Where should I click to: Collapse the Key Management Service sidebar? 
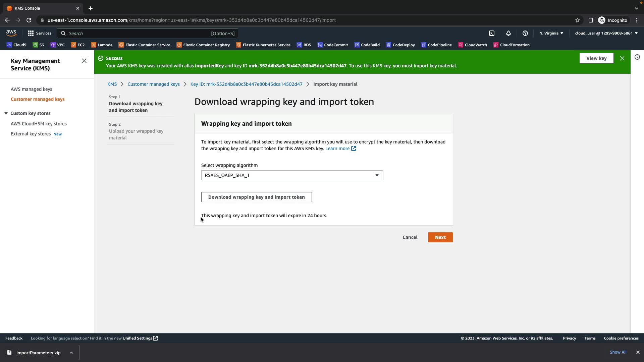(x=84, y=61)
